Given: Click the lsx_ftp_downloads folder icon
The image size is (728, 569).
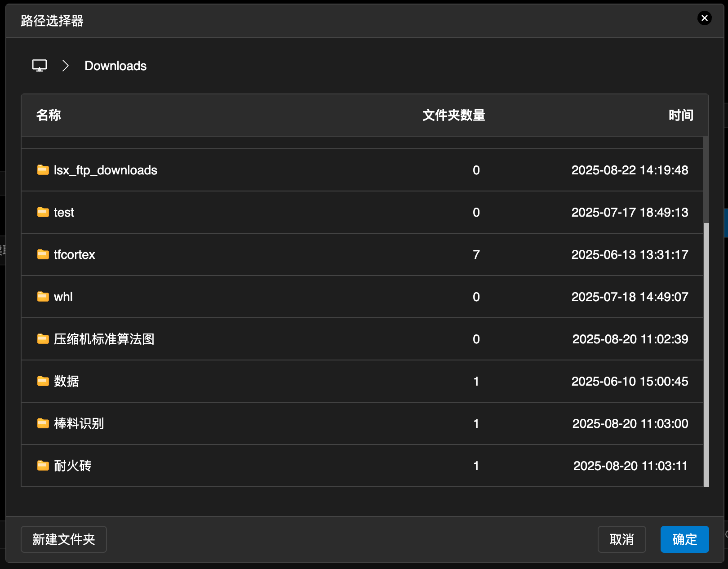Looking at the screenshot, I should tap(43, 170).
